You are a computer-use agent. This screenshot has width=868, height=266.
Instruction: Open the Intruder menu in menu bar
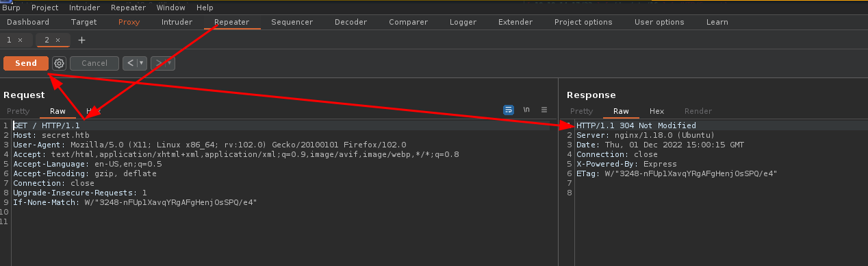84,8
